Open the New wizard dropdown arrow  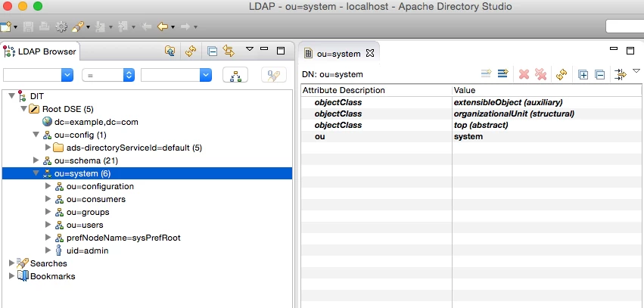pyautogui.click(x=15, y=27)
